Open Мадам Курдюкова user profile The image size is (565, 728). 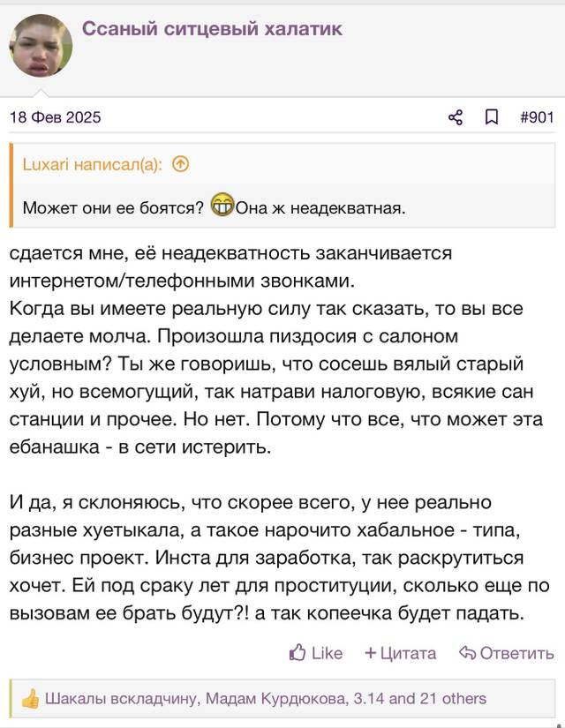point(277,698)
